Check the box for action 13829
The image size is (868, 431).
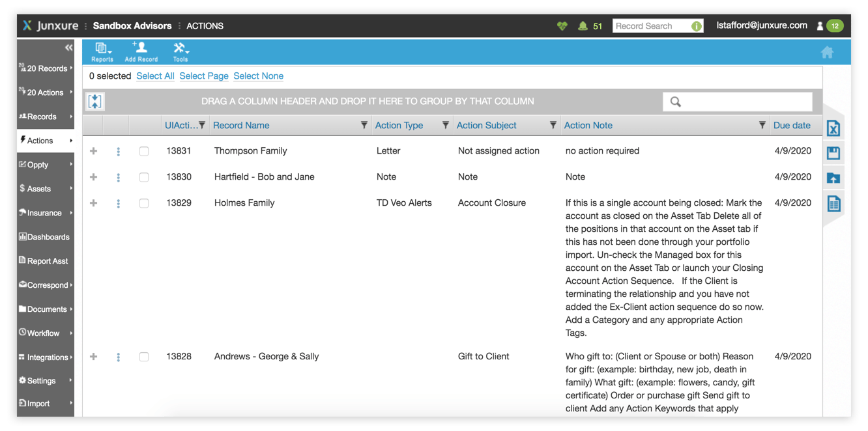[x=144, y=203]
